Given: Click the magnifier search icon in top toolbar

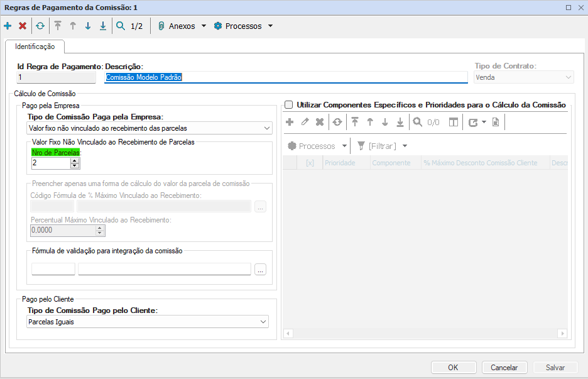Looking at the screenshot, I should (x=121, y=26).
